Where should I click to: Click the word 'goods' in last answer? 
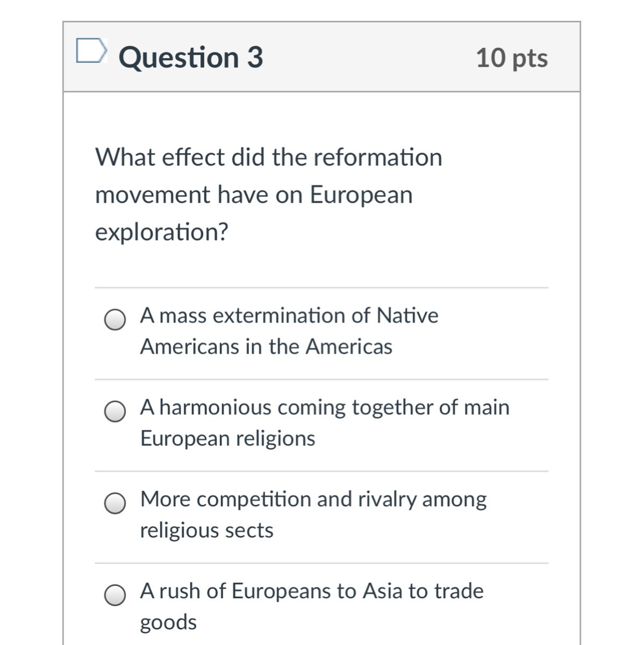coord(168,622)
